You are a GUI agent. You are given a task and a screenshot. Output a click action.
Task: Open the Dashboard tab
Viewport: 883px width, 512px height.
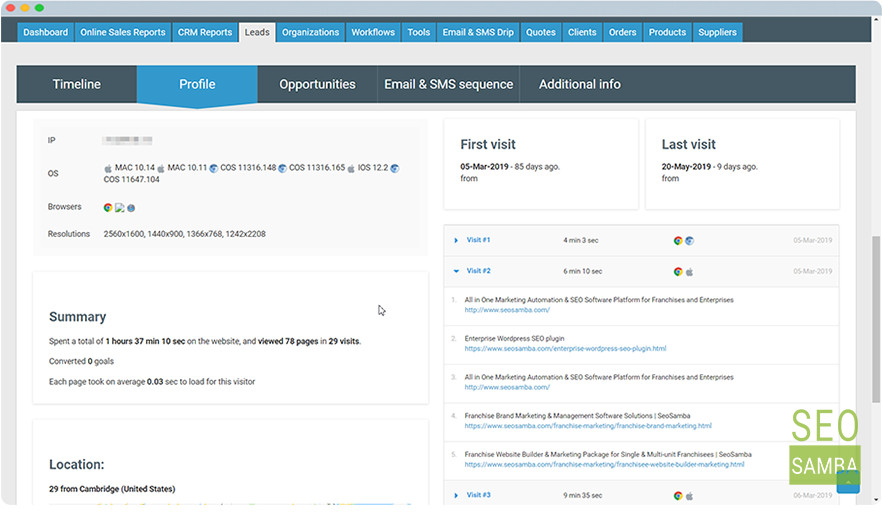click(x=46, y=32)
